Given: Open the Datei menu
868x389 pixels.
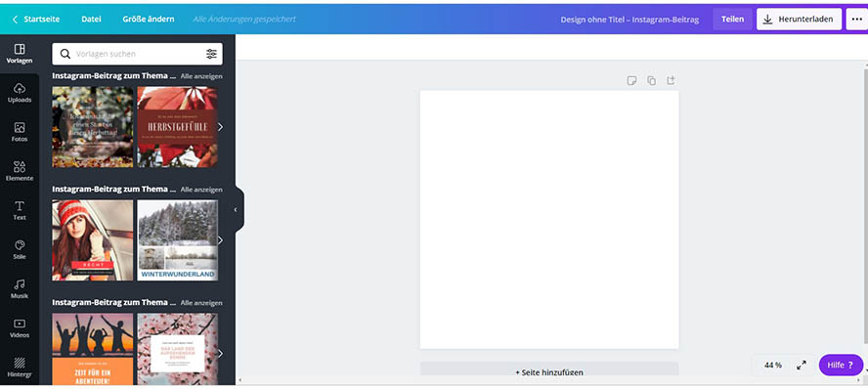Looking at the screenshot, I should click(91, 19).
